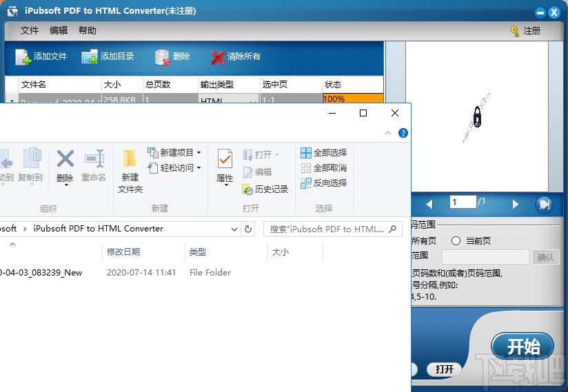Click the page range text field
This screenshot has height=392, width=568.
pyautogui.click(x=485, y=257)
